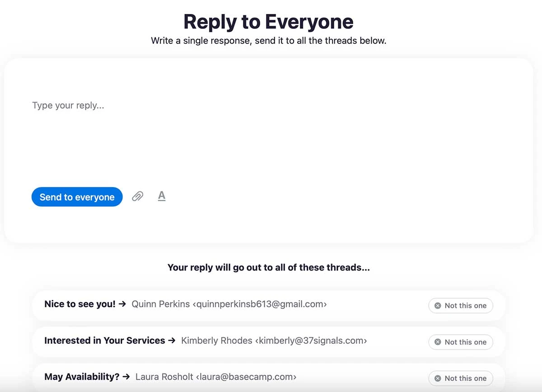Click the Kimberly Rhodes sender name

pyautogui.click(x=217, y=341)
